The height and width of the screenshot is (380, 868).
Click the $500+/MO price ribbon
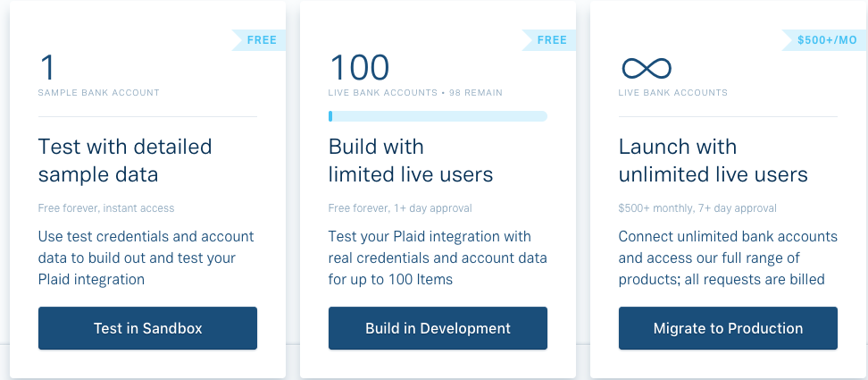(824, 40)
